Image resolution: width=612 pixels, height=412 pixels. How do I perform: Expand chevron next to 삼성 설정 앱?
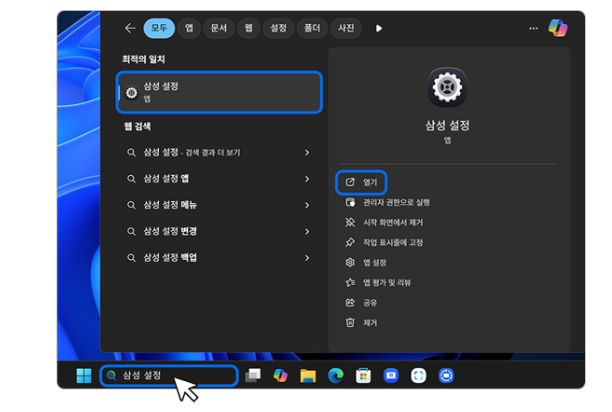point(307,179)
